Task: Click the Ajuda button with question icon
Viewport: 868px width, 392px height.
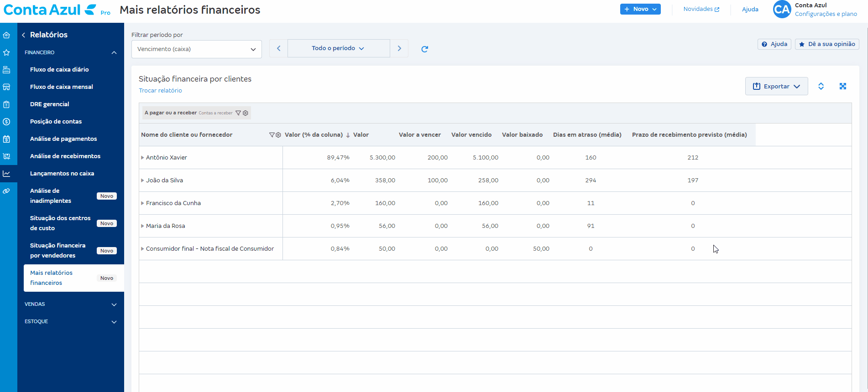Action: 774,44
